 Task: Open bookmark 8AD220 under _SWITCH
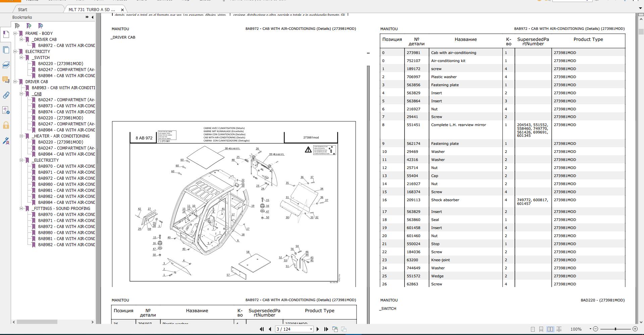click(x=61, y=63)
